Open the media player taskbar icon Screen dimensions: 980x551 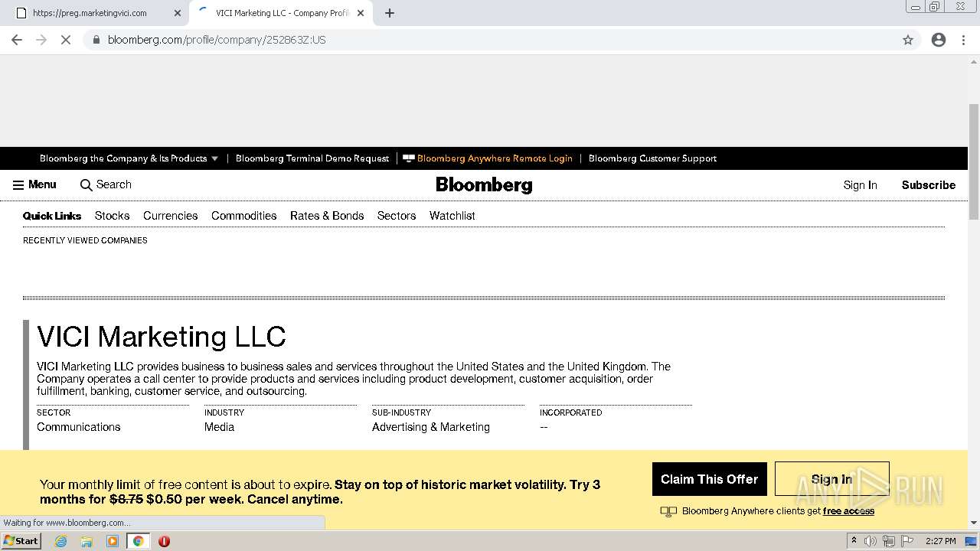click(x=113, y=541)
